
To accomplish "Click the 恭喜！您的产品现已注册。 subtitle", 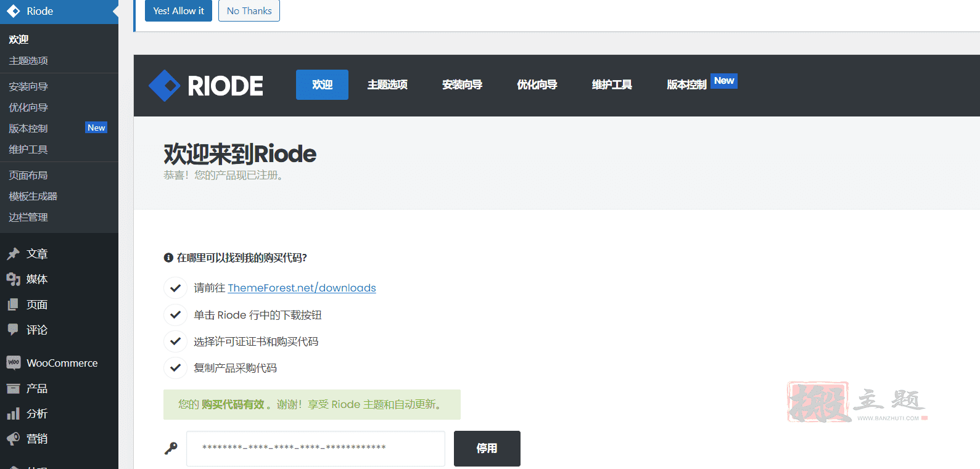I will coord(223,175).
